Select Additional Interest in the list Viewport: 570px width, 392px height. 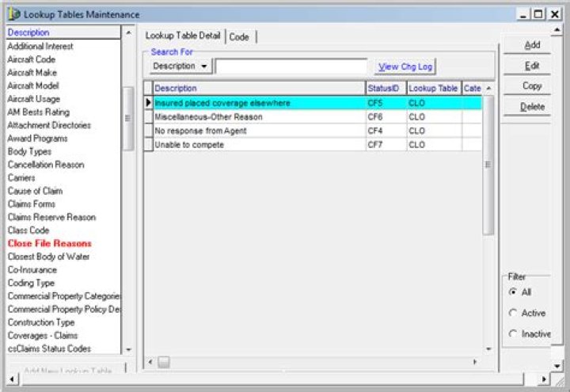tap(40, 46)
